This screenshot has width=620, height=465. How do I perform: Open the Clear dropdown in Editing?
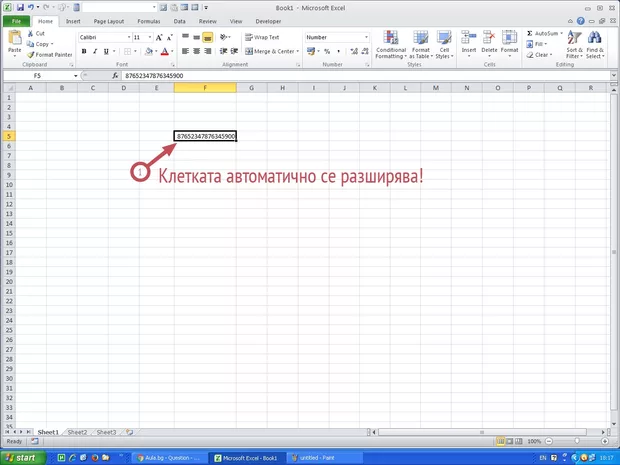point(539,55)
